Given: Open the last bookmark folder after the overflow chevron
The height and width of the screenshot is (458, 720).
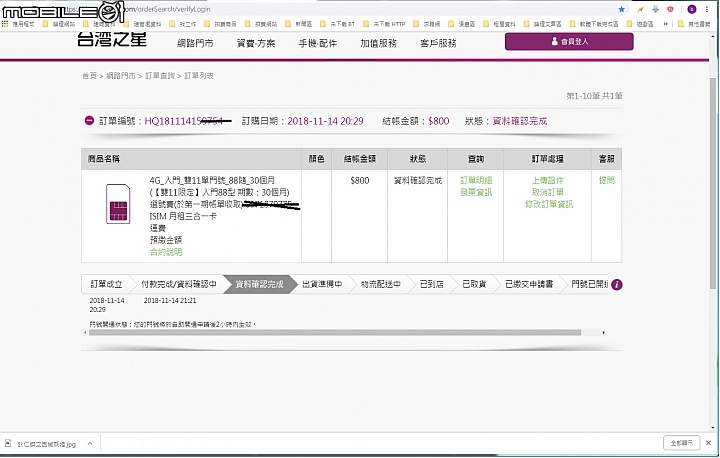Looking at the screenshot, I should tap(694, 24).
